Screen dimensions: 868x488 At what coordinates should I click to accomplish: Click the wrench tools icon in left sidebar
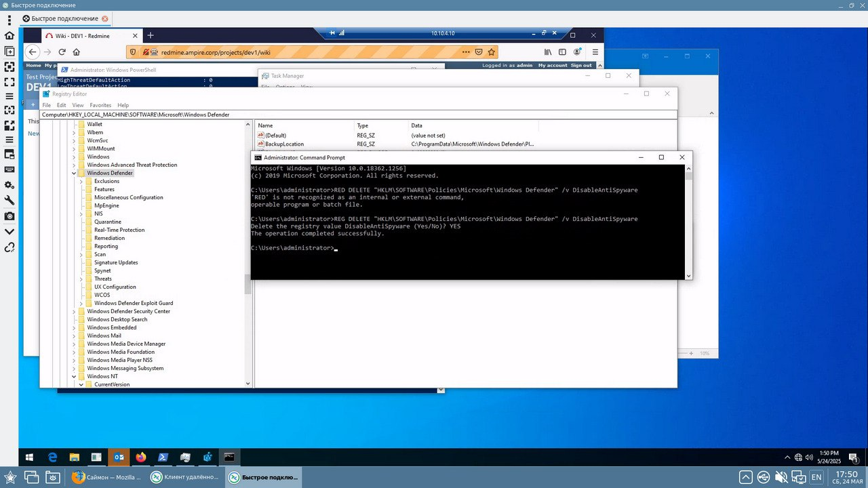pos(9,200)
